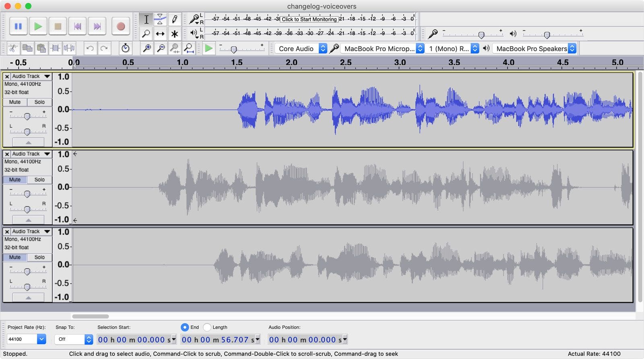The height and width of the screenshot is (359, 644).
Task: Trim audio outside the selection
Action: click(x=55, y=48)
